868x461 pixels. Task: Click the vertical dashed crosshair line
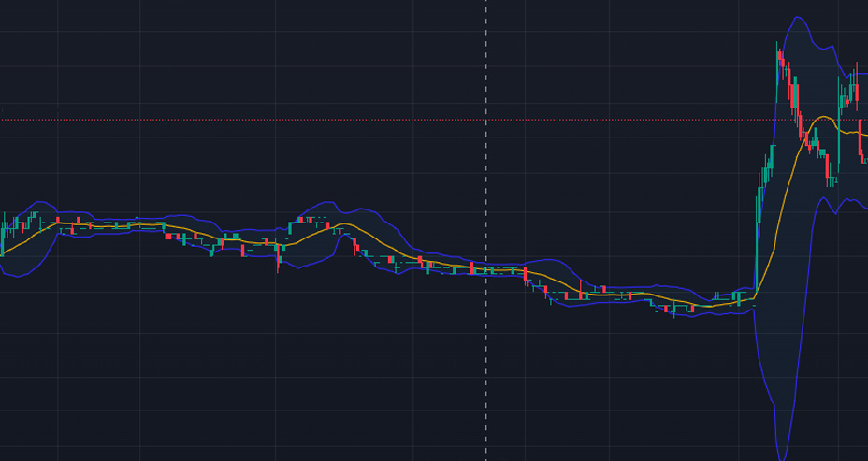pos(485,374)
